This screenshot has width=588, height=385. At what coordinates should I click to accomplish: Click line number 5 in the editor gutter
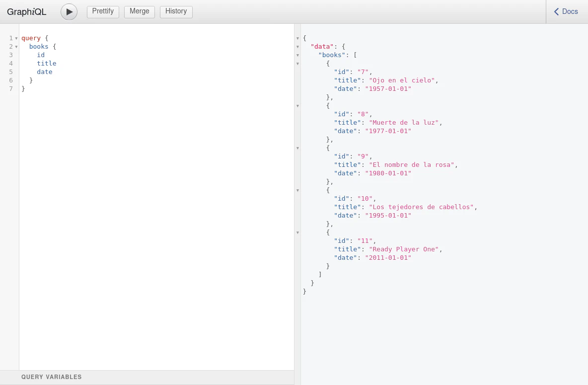tap(11, 72)
